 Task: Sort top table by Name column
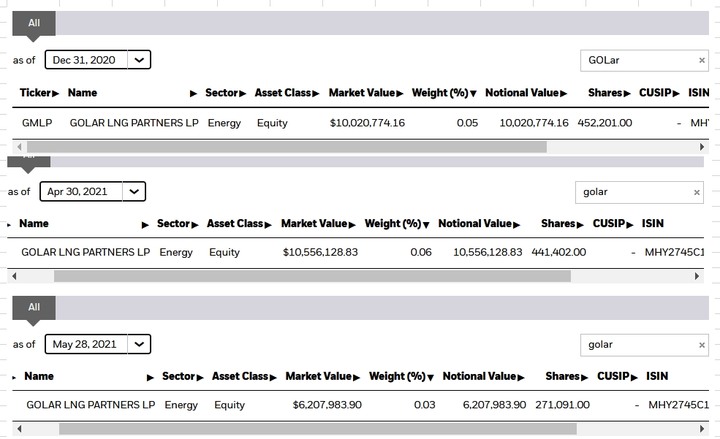132,93
